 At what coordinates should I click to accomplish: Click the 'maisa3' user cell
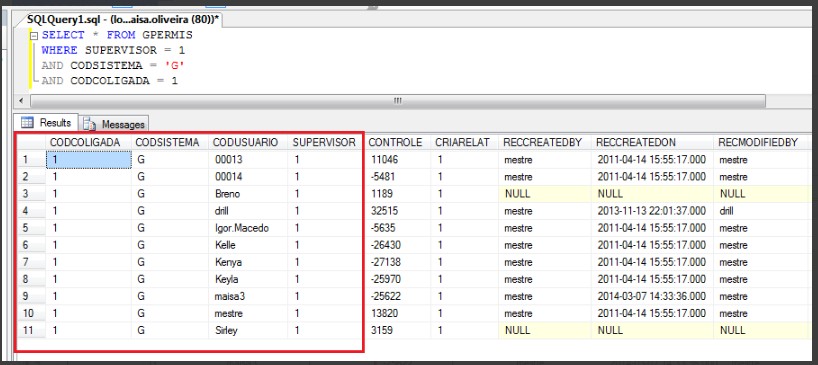(x=248, y=296)
